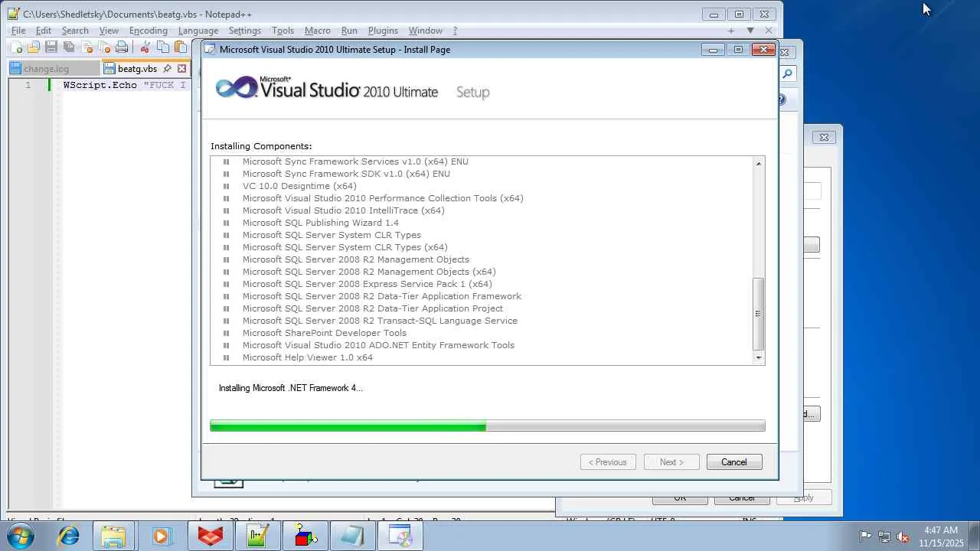Screen dimensions: 980x551
Task: Select "Microsoft Sync Framework SDK v1.0 (x64) ENU" row
Action: (x=346, y=174)
